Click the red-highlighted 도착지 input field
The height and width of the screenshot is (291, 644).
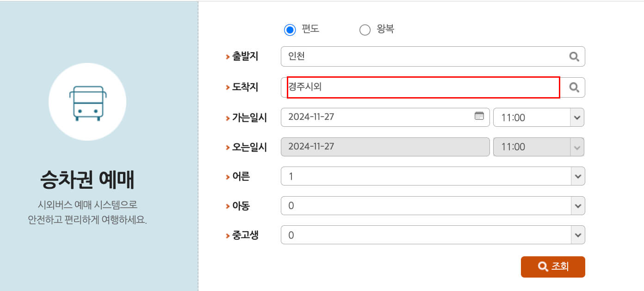416,87
